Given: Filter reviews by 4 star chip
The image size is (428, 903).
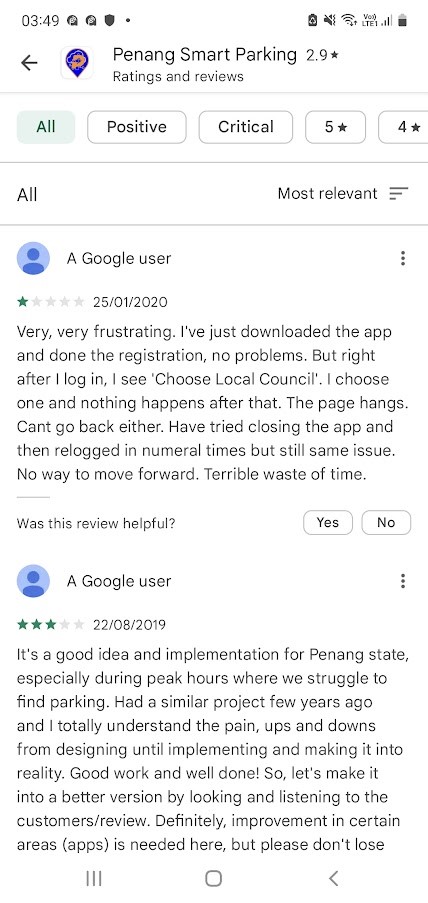Looking at the screenshot, I should click(x=403, y=127).
